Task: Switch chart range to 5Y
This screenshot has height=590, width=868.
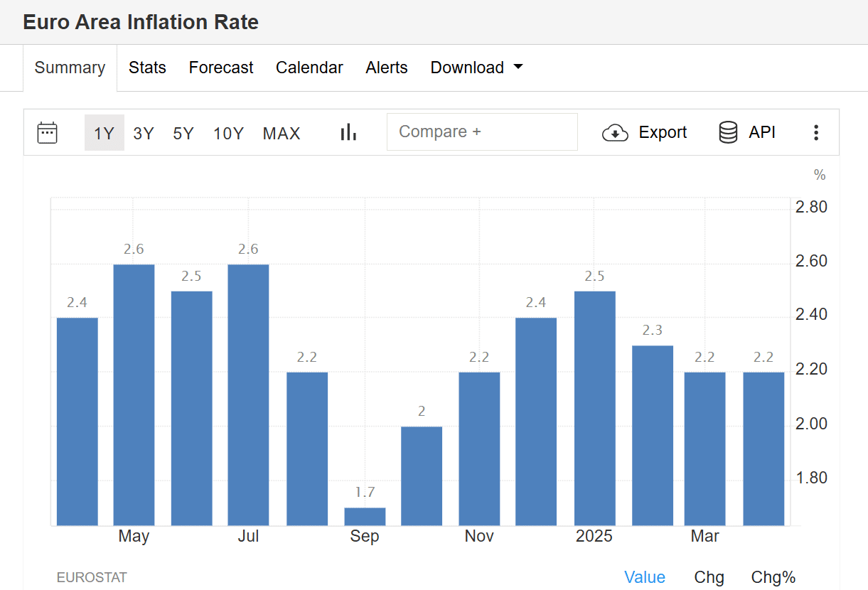Action: [x=183, y=133]
